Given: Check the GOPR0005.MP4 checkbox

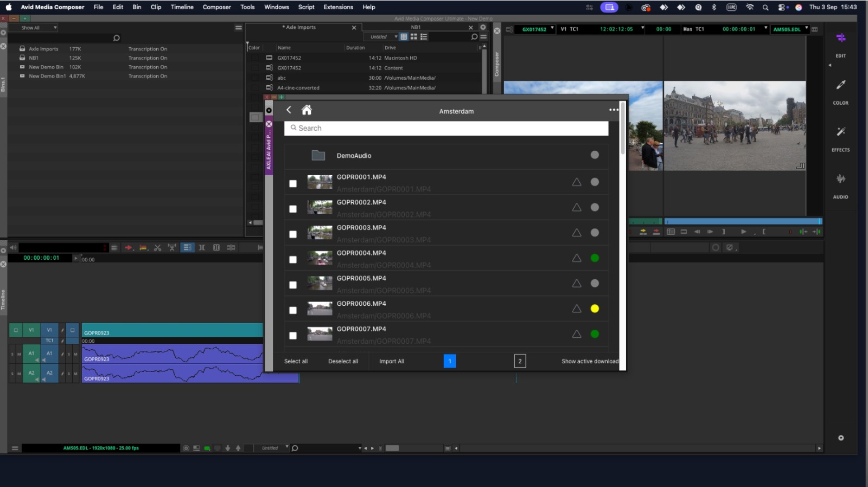Looking at the screenshot, I should [293, 285].
